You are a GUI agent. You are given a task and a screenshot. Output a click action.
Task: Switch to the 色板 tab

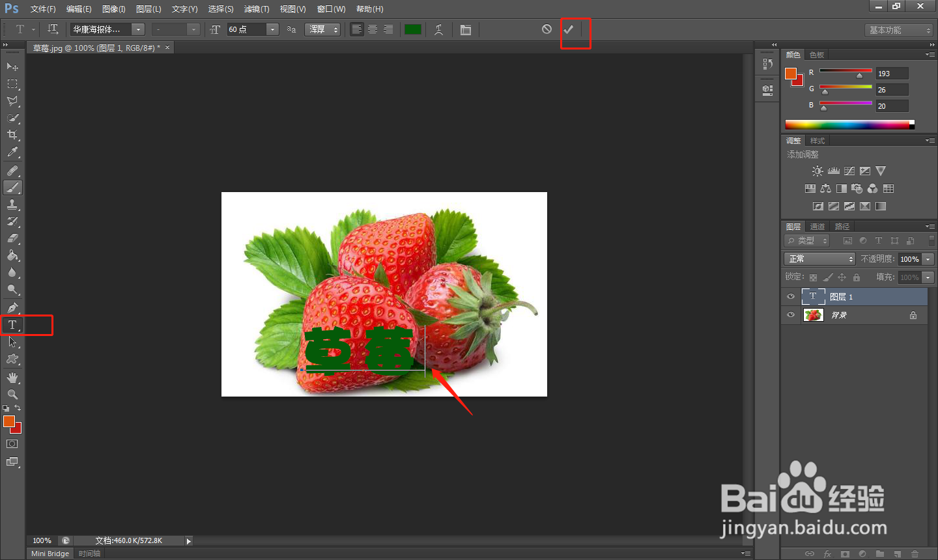(x=817, y=55)
